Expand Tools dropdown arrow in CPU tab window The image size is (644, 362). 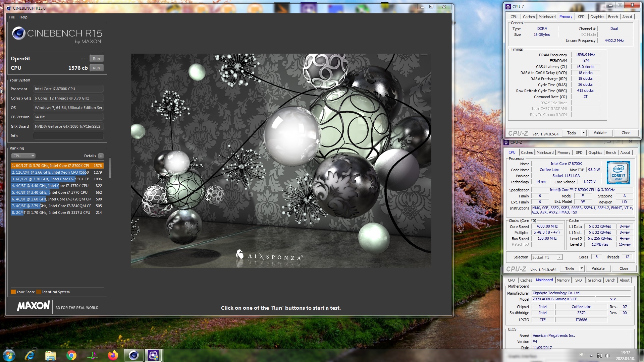point(582,268)
